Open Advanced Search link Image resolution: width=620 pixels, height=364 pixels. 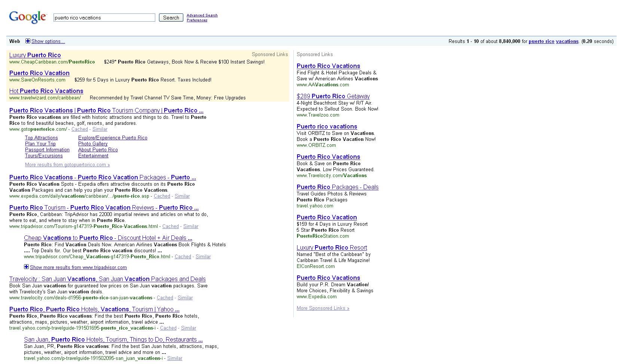202,15
